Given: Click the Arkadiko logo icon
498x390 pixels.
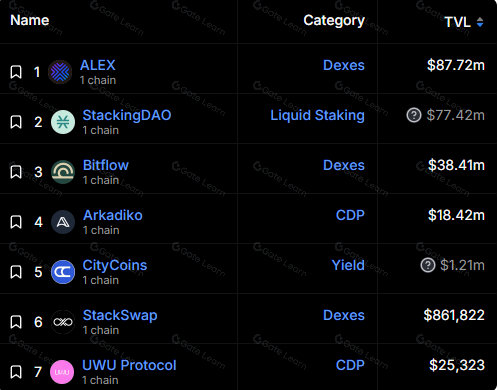Looking at the screenshot, I should (x=63, y=222).
